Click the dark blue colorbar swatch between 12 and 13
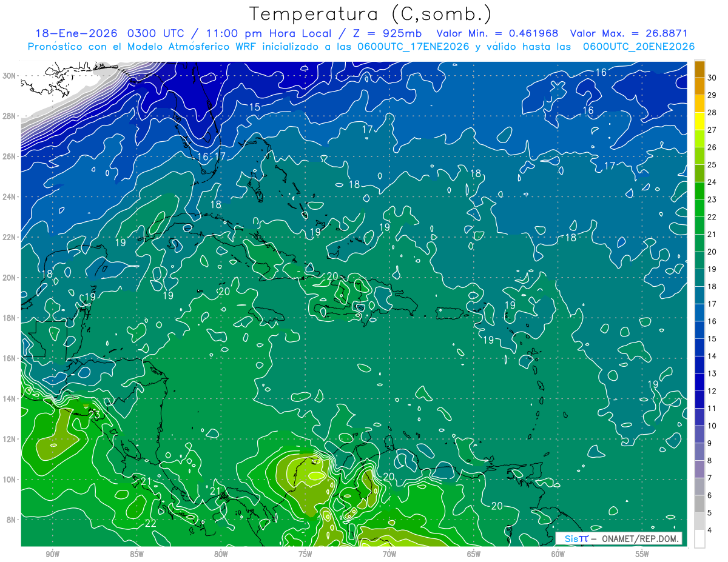 [699, 383]
